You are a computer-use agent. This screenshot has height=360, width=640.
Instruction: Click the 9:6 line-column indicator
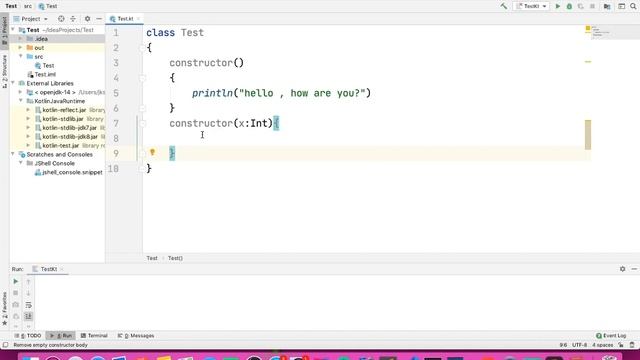(563, 345)
